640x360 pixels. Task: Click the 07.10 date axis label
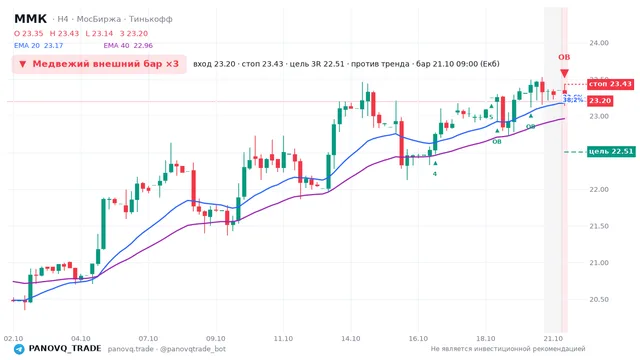[148, 339]
